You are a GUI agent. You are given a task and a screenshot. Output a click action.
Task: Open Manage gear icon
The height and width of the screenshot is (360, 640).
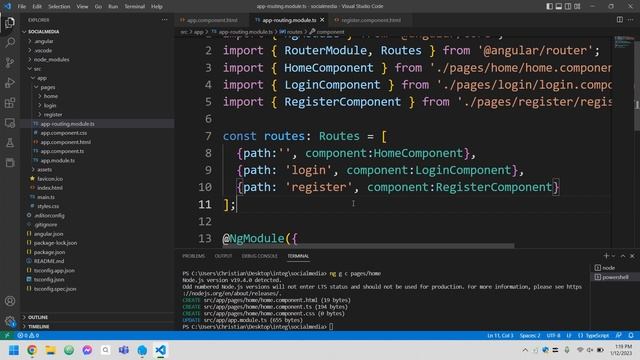click(x=10, y=321)
